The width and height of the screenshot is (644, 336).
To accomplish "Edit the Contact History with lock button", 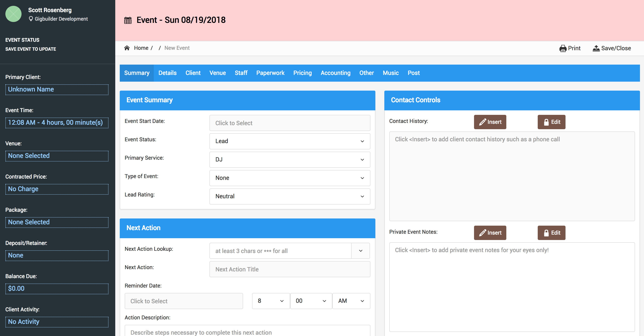I will (551, 122).
